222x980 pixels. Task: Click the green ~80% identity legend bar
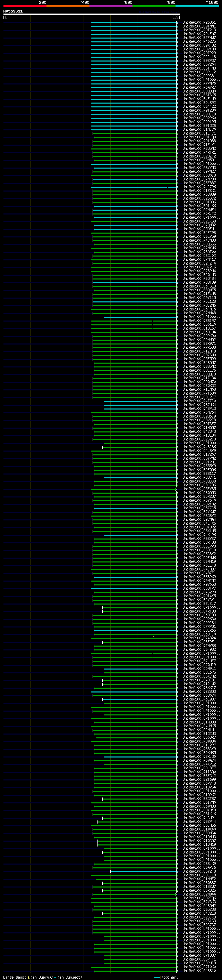point(154,6)
